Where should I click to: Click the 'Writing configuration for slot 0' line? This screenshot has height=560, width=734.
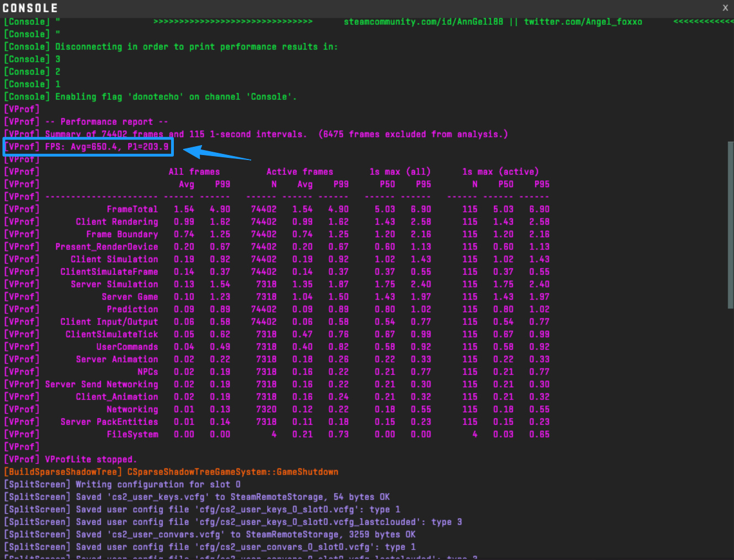pyautogui.click(x=123, y=484)
